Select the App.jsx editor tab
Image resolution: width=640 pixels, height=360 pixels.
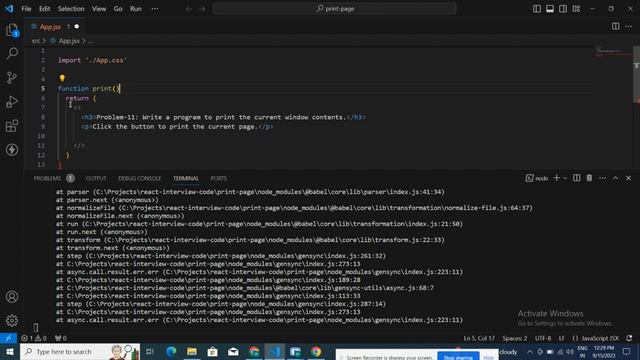click(54, 27)
